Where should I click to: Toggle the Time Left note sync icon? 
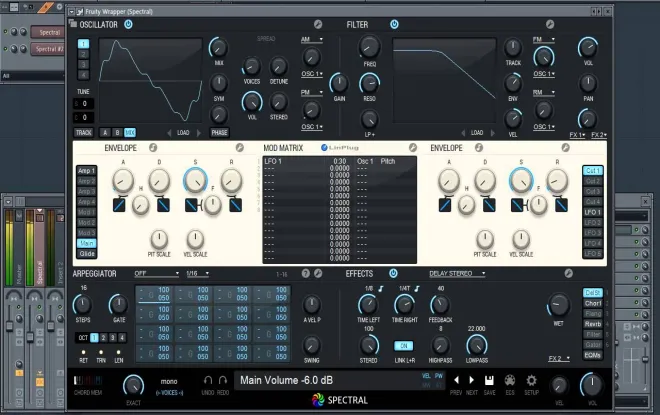(381, 288)
